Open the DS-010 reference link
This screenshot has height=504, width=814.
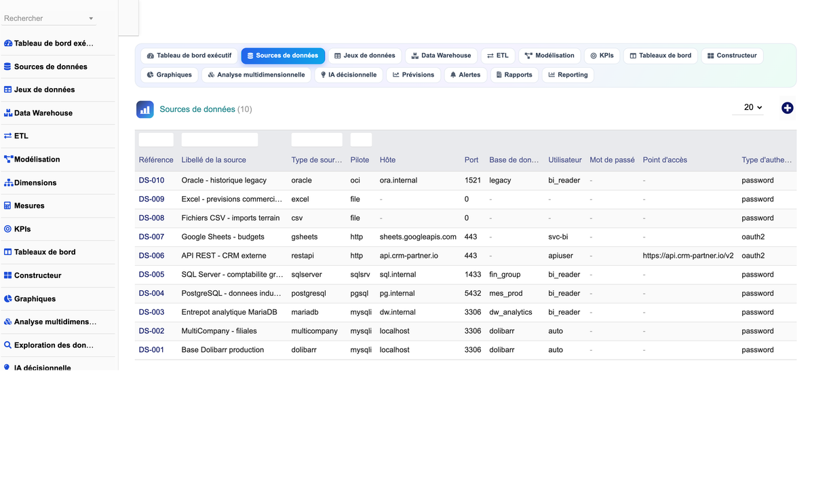(x=151, y=180)
